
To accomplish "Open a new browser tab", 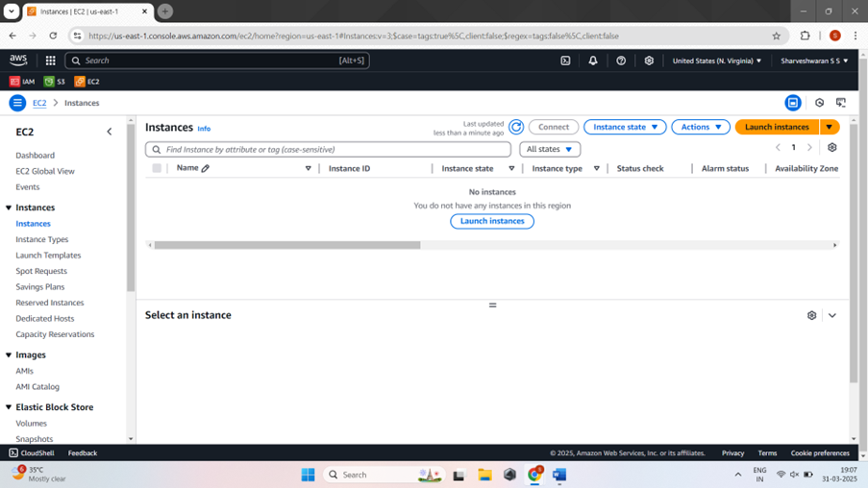I will [x=165, y=12].
